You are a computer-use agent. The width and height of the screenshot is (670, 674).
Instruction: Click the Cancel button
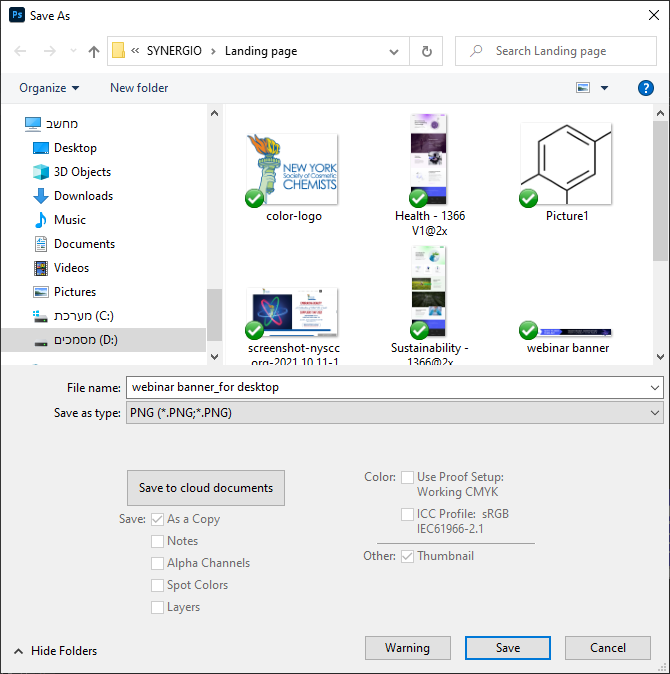(x=608, y=648)
